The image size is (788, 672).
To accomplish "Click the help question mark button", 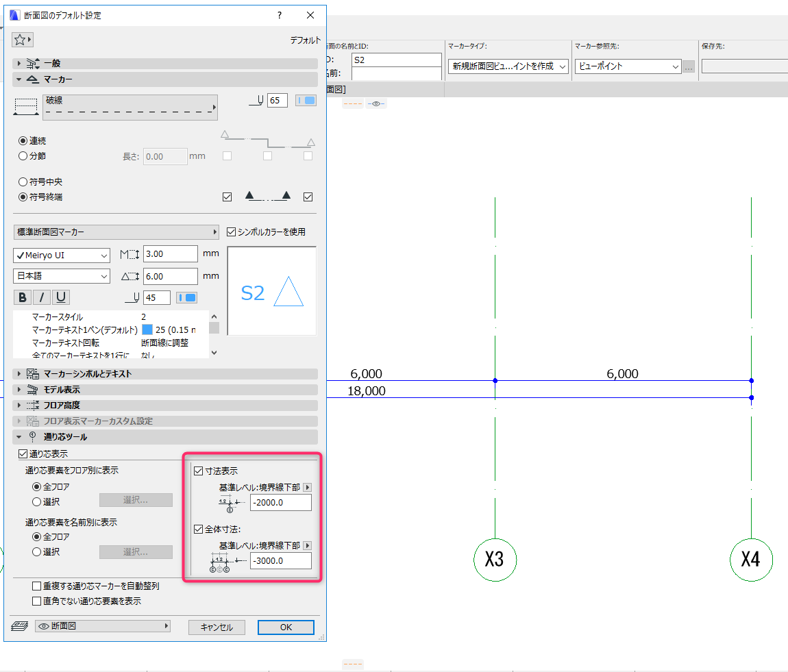I will pyautogui.click(x=279, y=15).
